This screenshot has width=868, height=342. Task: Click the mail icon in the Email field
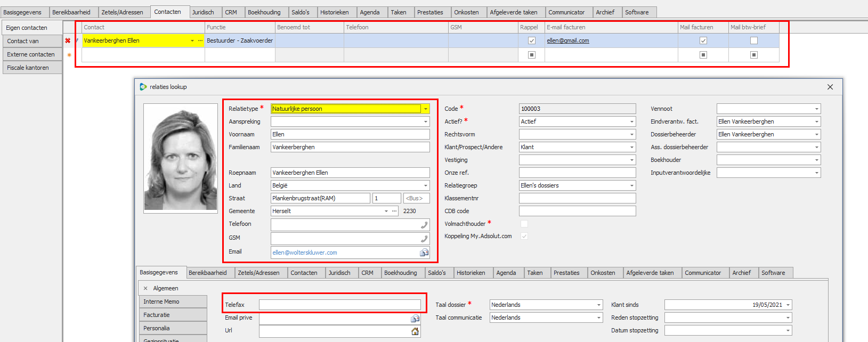(x=424, y=253)
